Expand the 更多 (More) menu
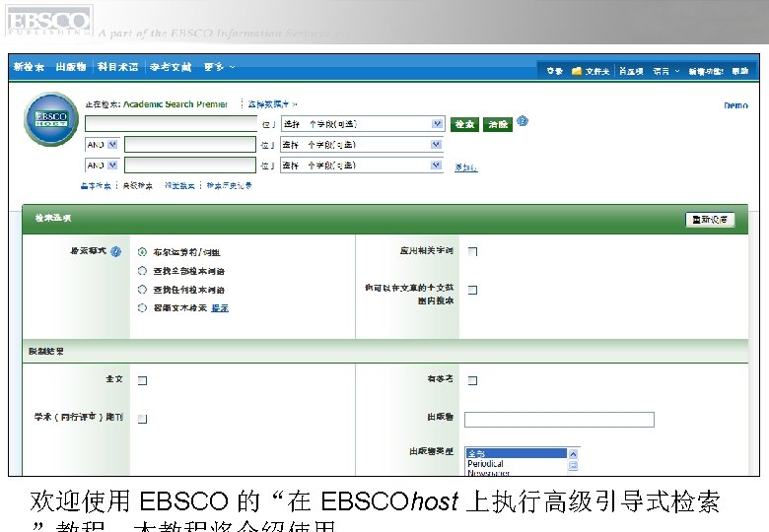 219,67
